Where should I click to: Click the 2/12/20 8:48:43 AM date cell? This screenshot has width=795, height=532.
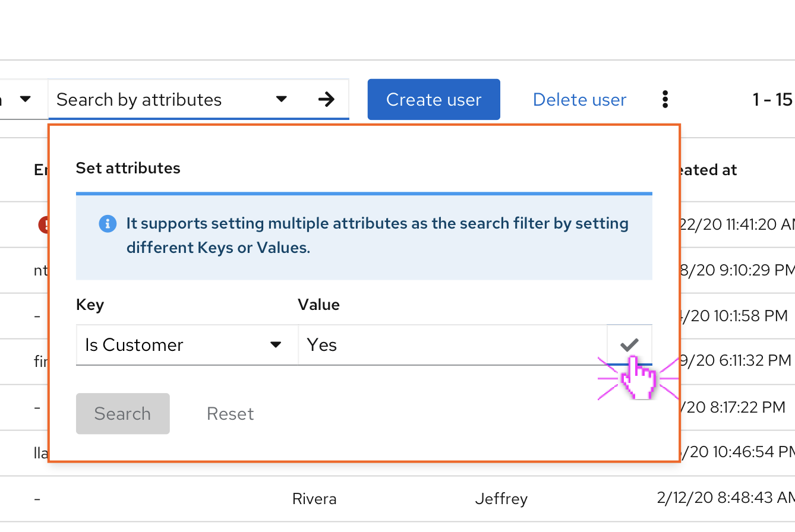click(x=725, y=499)
